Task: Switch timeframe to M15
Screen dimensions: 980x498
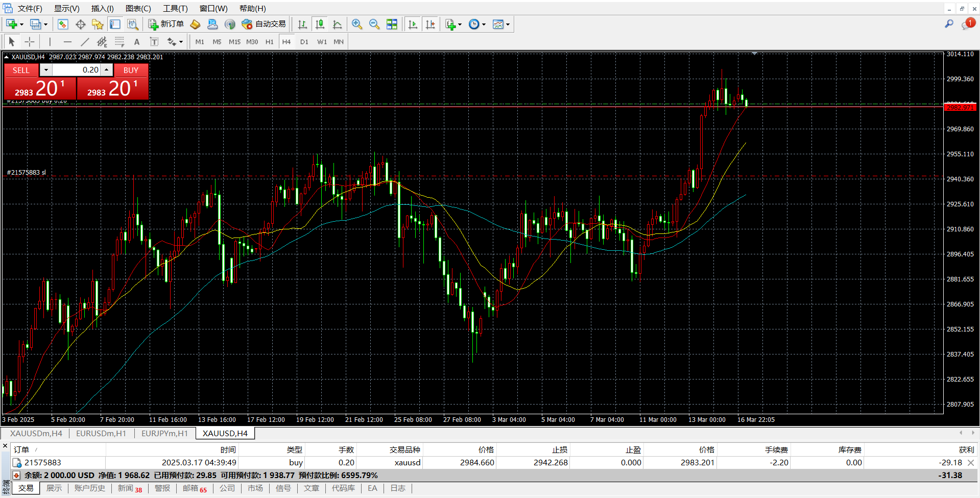Action: point(234,42)
